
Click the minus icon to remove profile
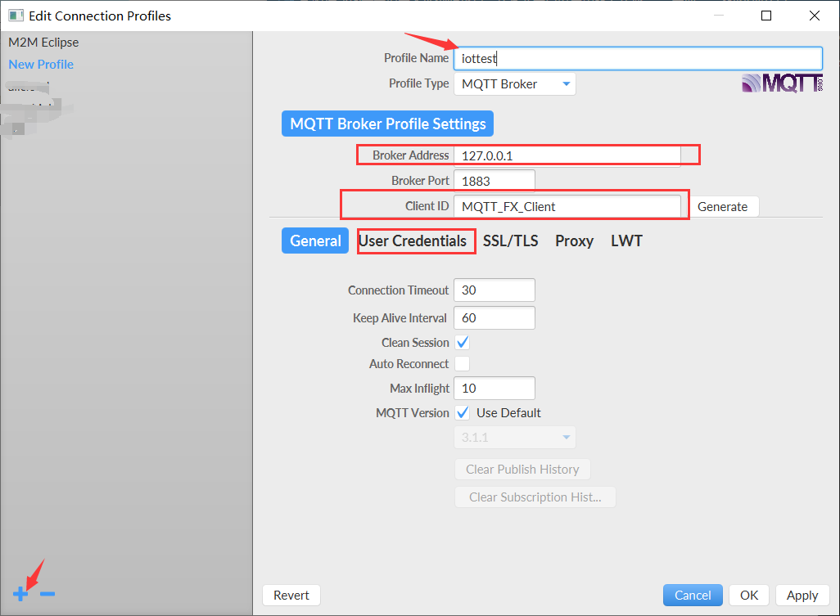pyautogui.click(x=47, y=594)
